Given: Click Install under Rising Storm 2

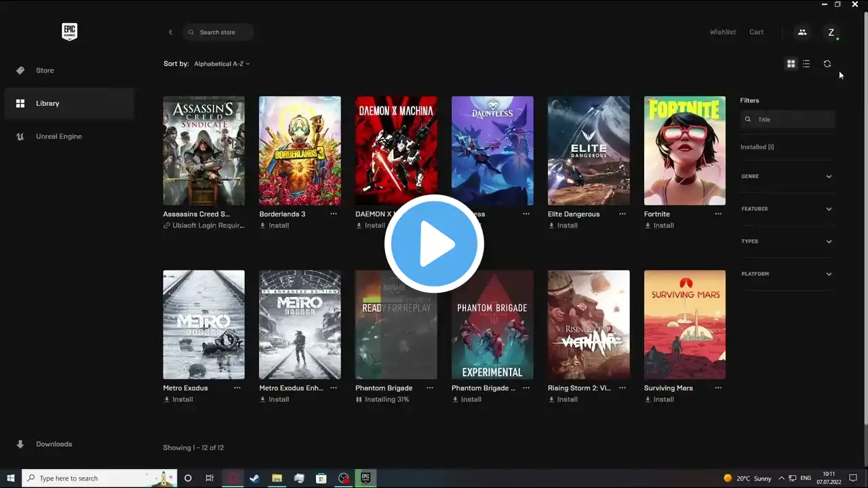Looking at the screenshot, I should 563,400.
